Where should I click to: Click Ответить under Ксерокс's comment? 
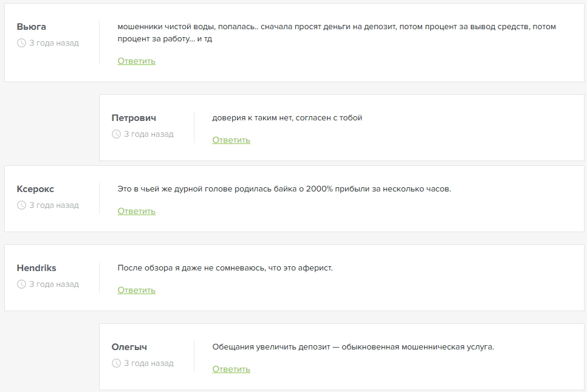(x=136, y=211)
